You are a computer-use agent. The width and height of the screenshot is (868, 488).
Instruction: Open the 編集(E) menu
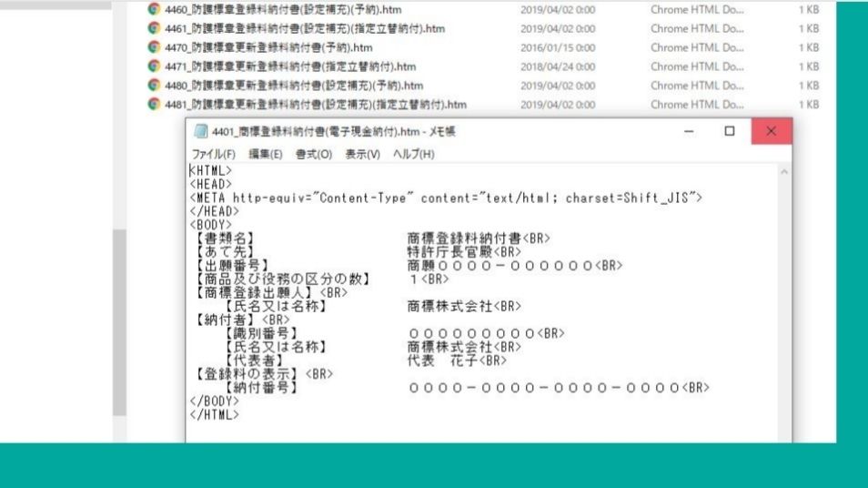267,154
